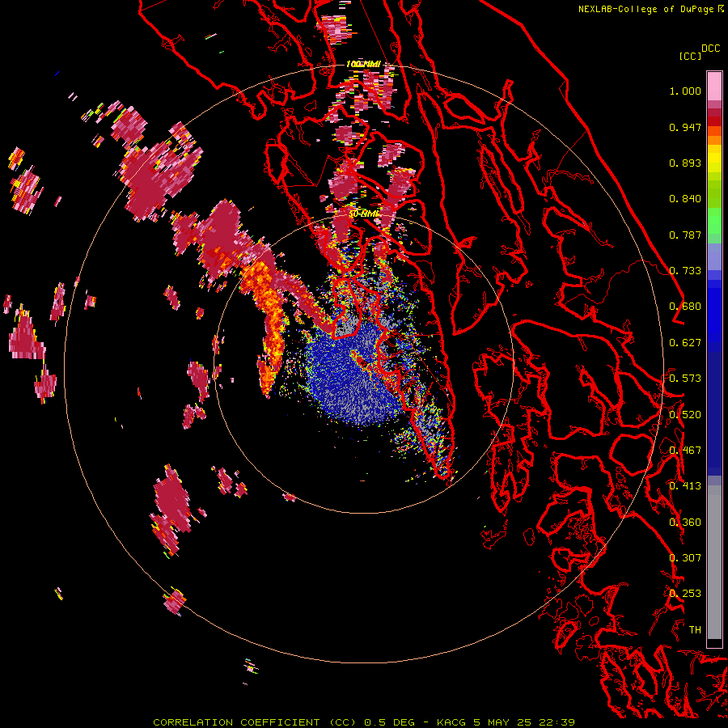
Task: Click the 50 NMI range ring label
Action: [x=365, y=214]
